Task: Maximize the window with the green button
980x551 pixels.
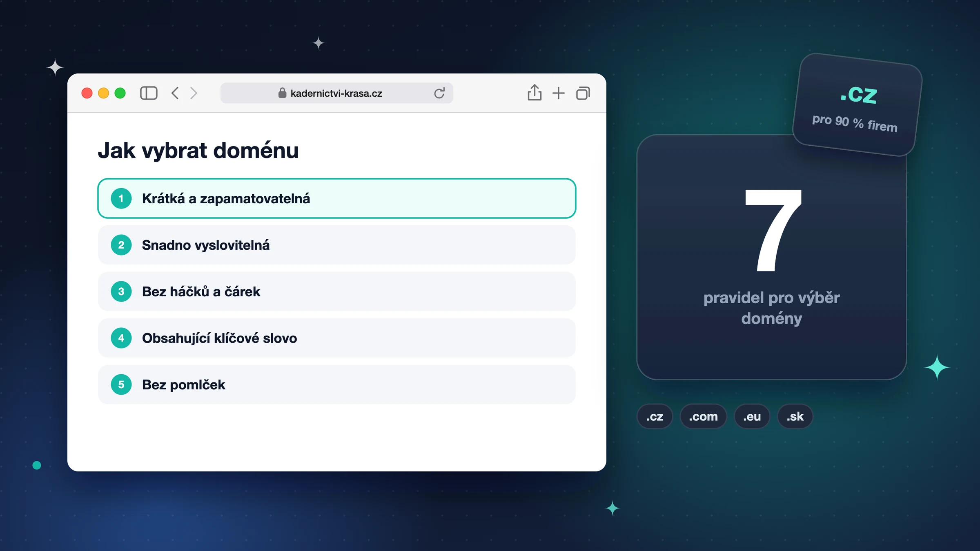Action: point(120,93)
